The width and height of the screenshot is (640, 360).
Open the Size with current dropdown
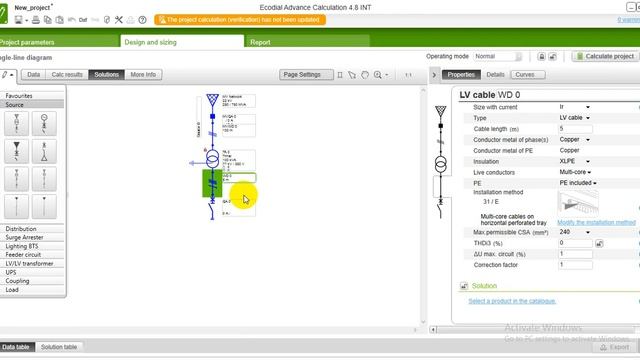588,107
